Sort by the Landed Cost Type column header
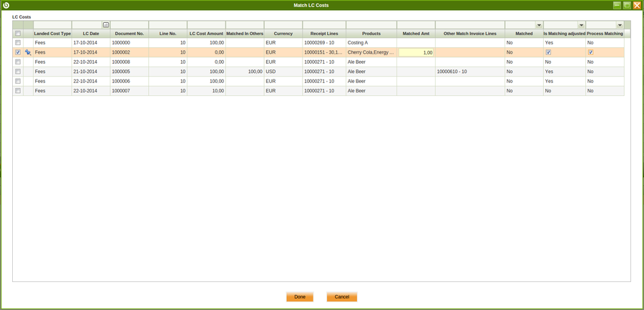Screen dimensions: 644x310 point(52,34)
